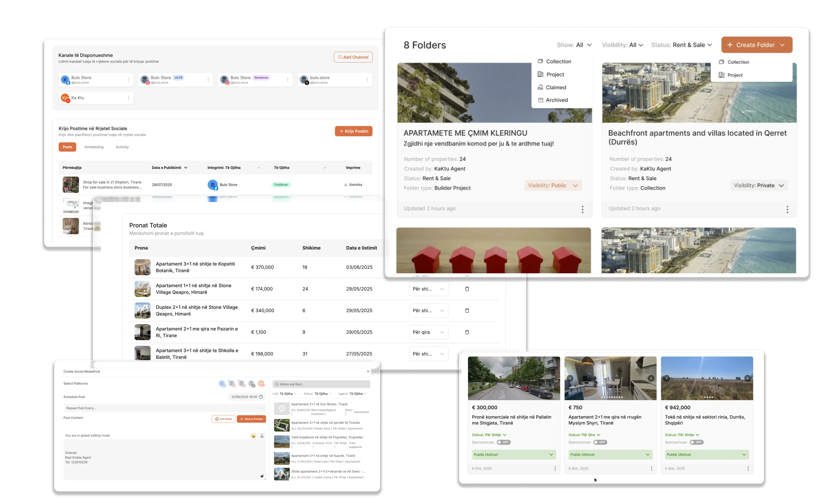Screen dimensions: 817x504
Task: Select Collection in the Show dropdown menu
Action: click(554, 61)
